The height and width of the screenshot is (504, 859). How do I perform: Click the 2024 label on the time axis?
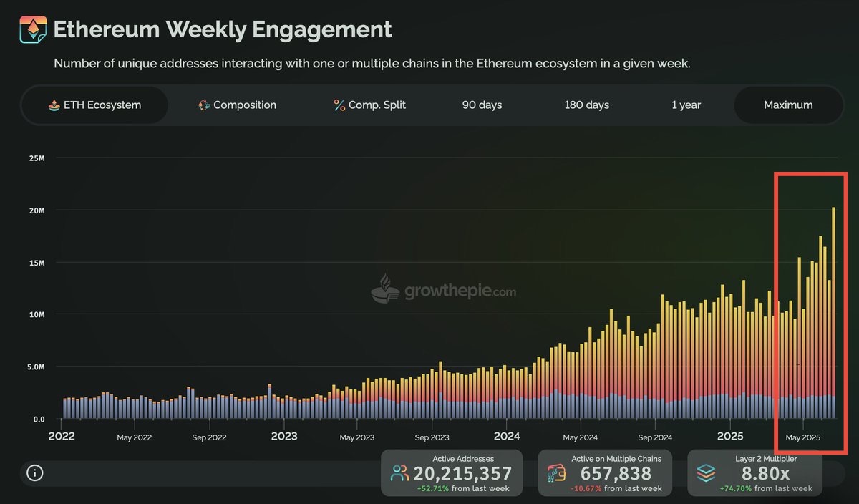click(507, 435)
